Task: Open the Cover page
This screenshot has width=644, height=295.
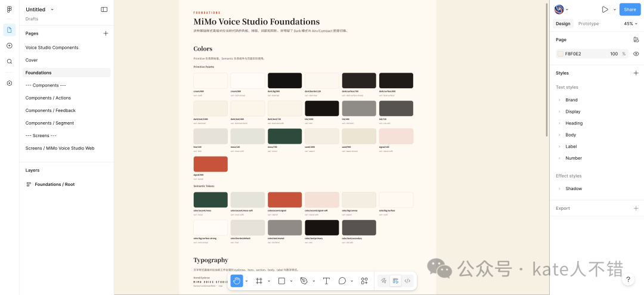Action: [32, 60]
